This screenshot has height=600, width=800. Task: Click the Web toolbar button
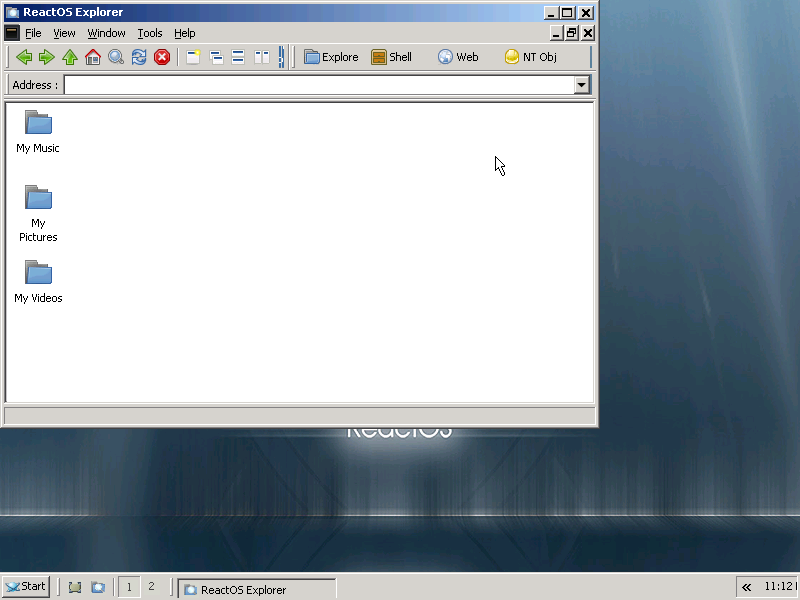(458, 57)
